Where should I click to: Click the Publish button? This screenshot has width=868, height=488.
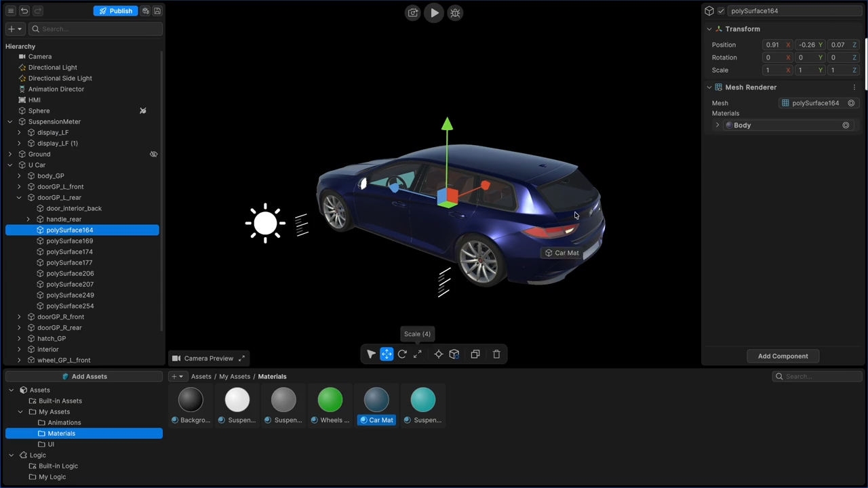click(x=116, y=11)
